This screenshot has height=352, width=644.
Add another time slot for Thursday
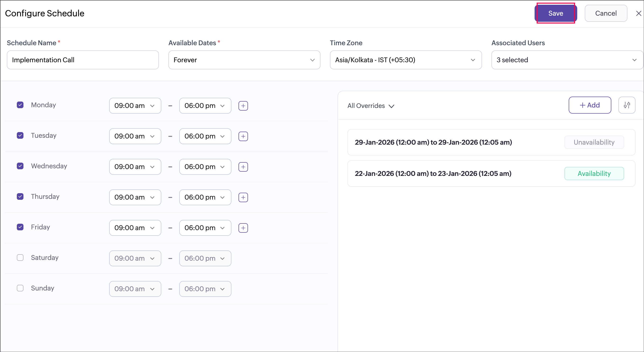243,197
